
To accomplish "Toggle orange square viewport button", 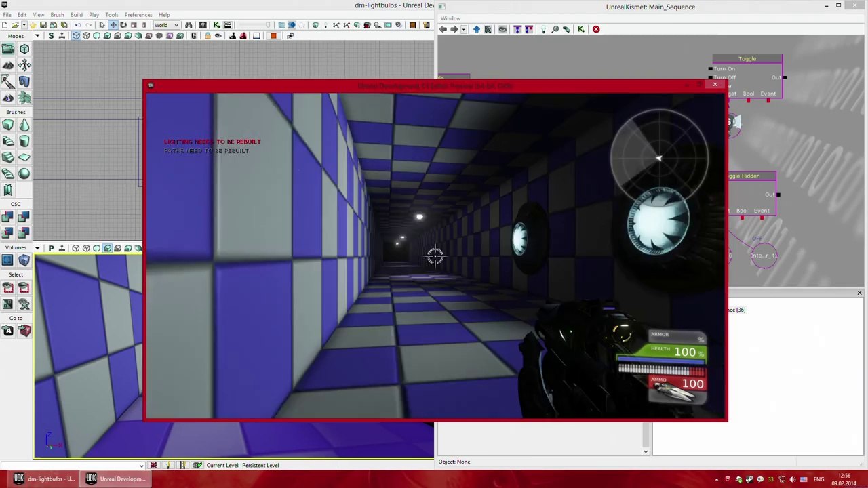I will tap(273, 35).
